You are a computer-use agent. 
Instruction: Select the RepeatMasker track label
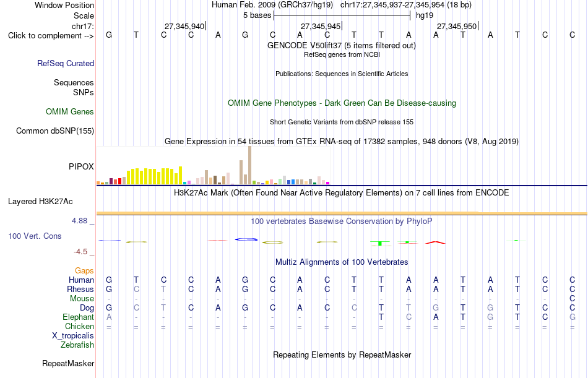68,363
